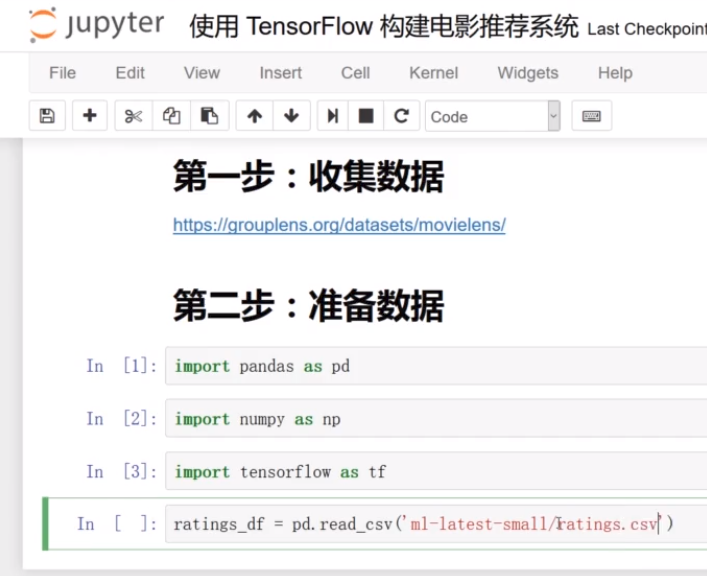Click in the ratings_df read_csv cell
This screenshot has width=707, height=576.
[436, 524]
